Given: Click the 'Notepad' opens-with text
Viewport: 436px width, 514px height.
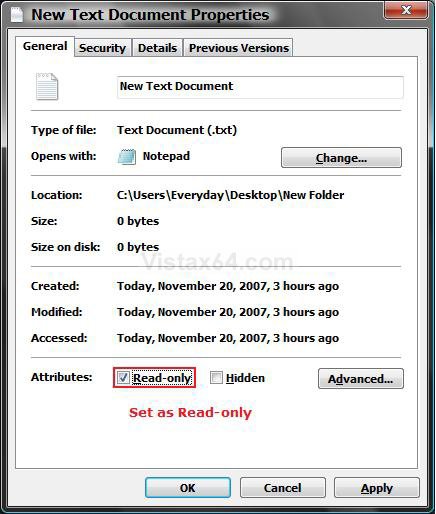Looking at the screenshot, I should pos(166,156).
